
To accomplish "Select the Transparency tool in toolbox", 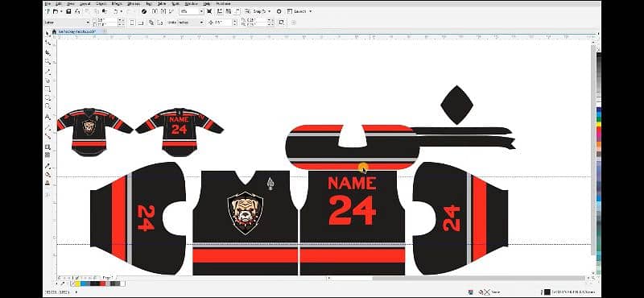I will pyautogui.click(x=47, y=155).
